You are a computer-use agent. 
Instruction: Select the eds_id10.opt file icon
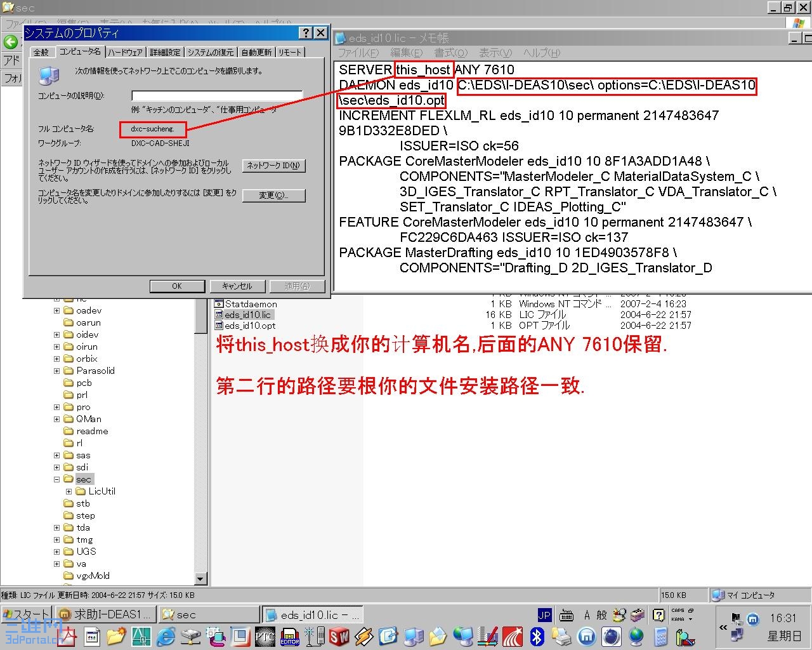tap(219, 326)
